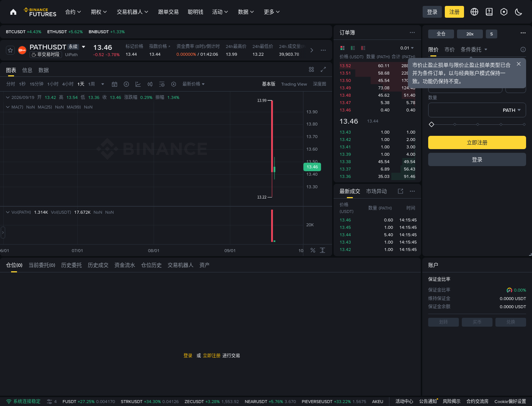Collapse the OHLC legend row chevron
The image size is (532, 406).
tap(8, 97)
